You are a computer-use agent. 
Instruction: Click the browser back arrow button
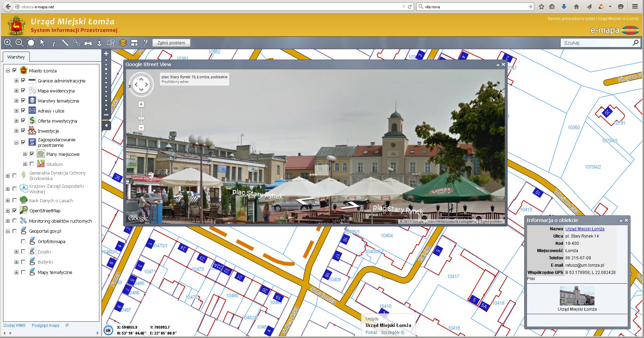(8, 7)
